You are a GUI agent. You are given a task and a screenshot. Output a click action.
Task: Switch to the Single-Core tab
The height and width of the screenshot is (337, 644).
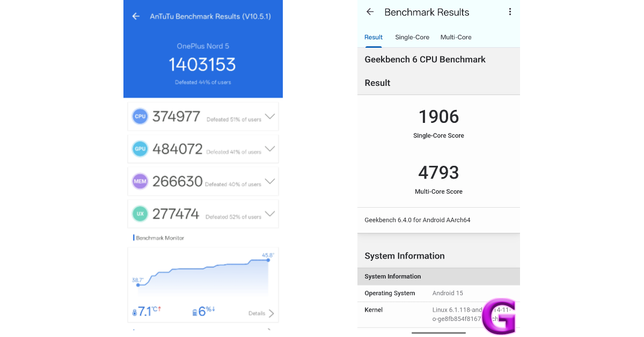(412, 37)
